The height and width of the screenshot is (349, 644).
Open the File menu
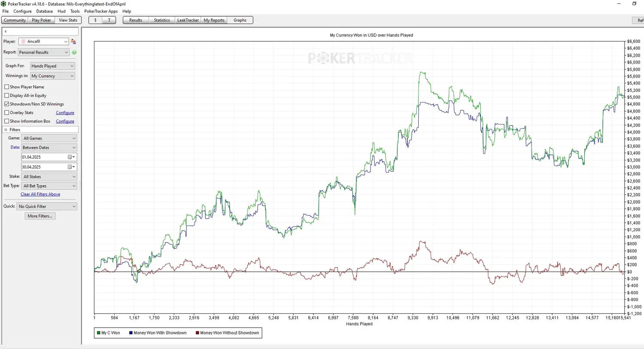(x=5, y=11)
